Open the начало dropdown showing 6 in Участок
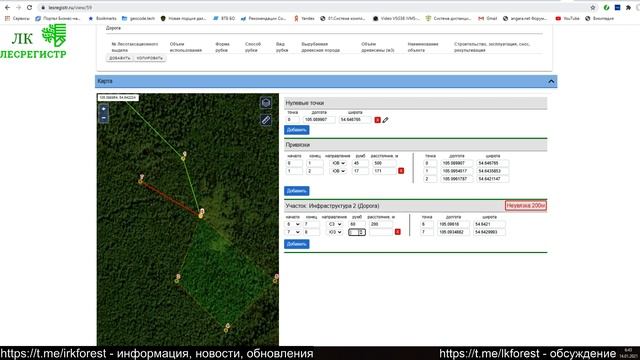This screenshot has height=360, width=640. [x=293, y=224]
